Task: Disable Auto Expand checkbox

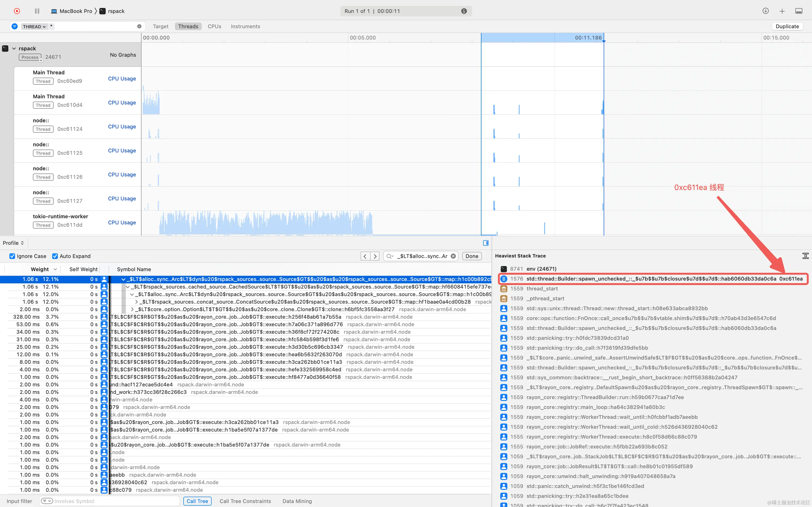Action: [55, 256]
